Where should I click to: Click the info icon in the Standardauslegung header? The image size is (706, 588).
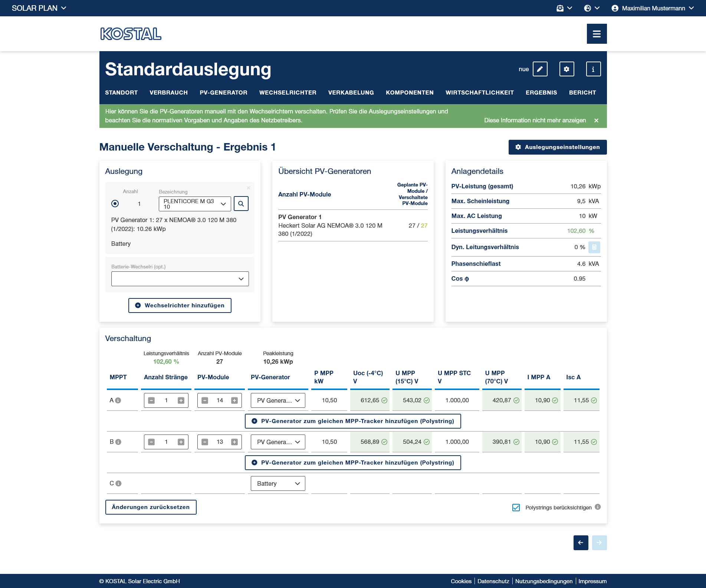coord(593,69)
